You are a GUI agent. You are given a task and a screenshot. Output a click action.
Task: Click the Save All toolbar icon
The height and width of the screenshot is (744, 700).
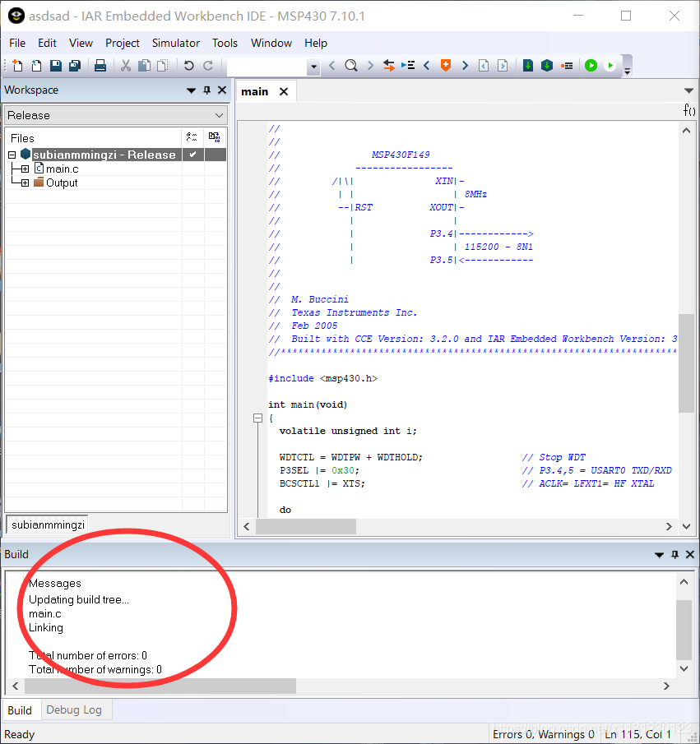(x=75, y=66)
